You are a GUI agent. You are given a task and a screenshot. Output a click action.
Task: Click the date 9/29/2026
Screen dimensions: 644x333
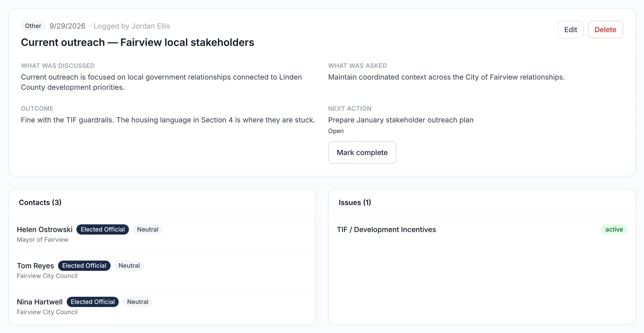(x=67, y=26)
